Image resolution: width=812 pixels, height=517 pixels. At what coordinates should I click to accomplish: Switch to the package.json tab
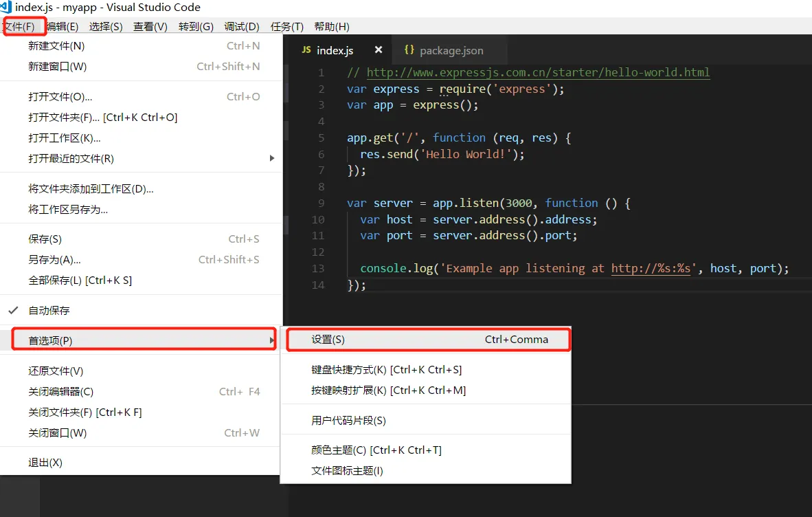449,50
